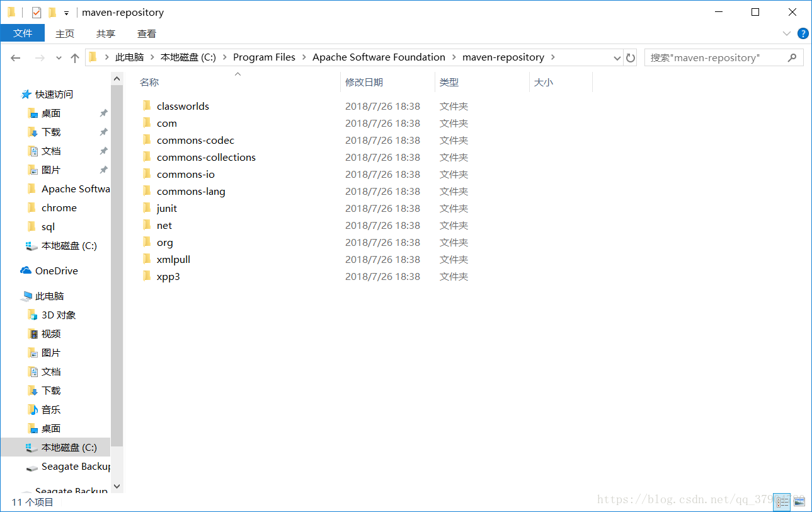
Task: Navigate to Program Files in breadcrumb
Action: [x=264, y=57]
